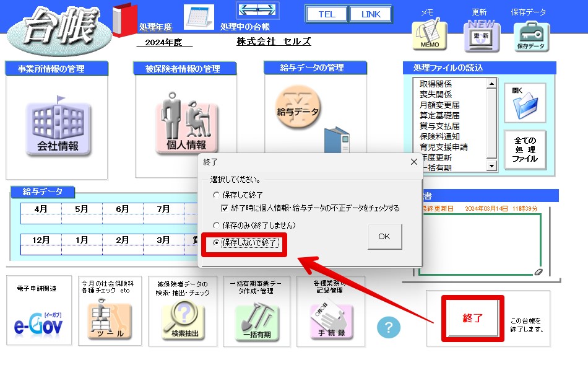Click the blue server book icon

(337, 140)
